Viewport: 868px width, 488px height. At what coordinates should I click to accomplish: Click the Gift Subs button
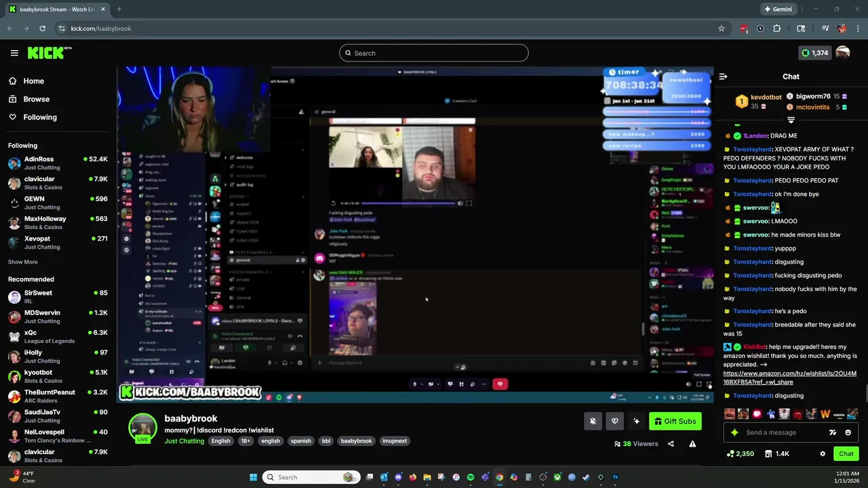pos(675,422)
